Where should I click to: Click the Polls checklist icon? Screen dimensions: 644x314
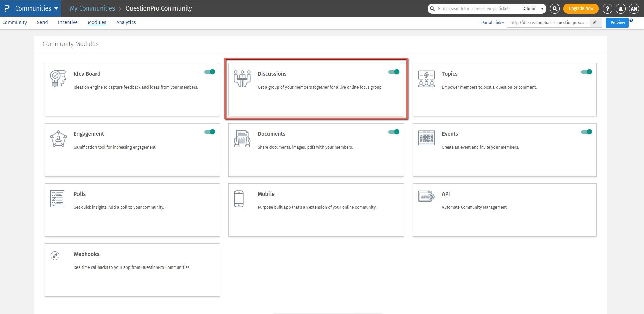(x=57, y=199)
